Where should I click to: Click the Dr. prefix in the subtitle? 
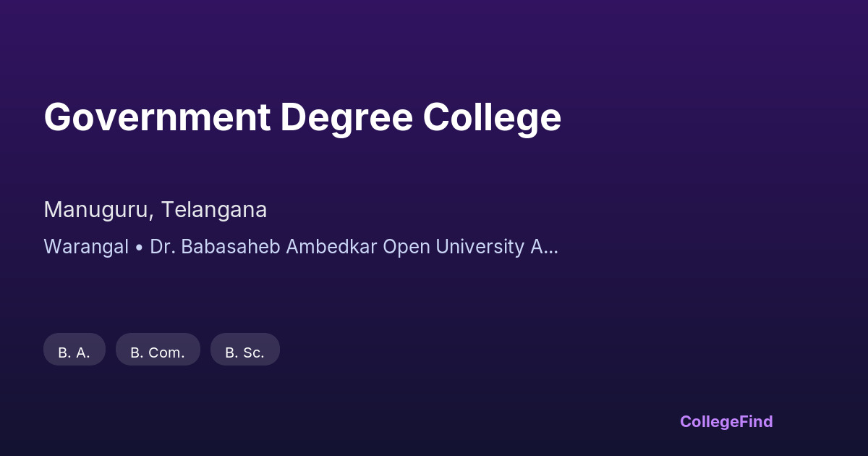tap(163, 247)
